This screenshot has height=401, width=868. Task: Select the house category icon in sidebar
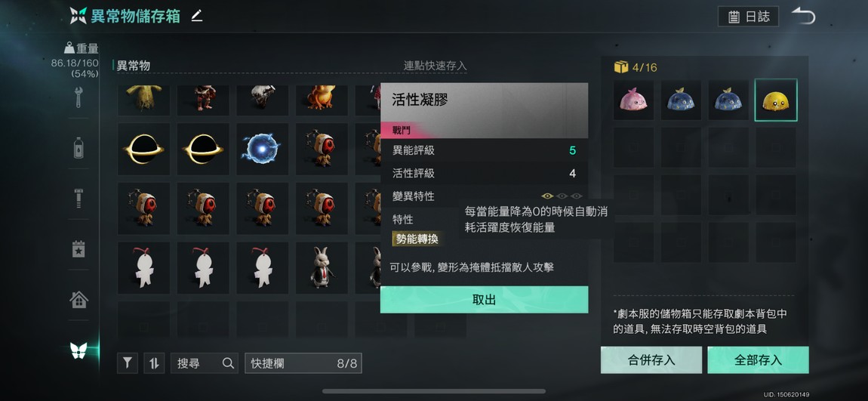pyautogui.click(x=78, y=300)
